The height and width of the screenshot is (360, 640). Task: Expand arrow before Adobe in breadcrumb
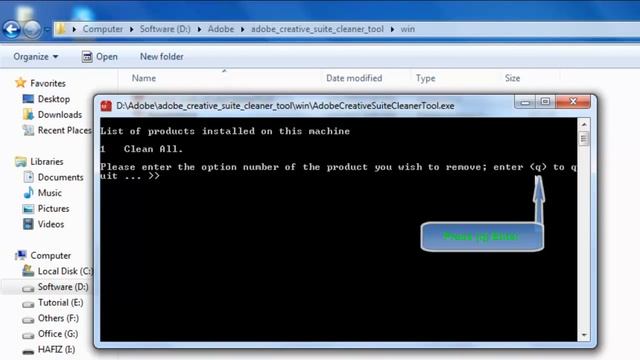pos(199,29)
